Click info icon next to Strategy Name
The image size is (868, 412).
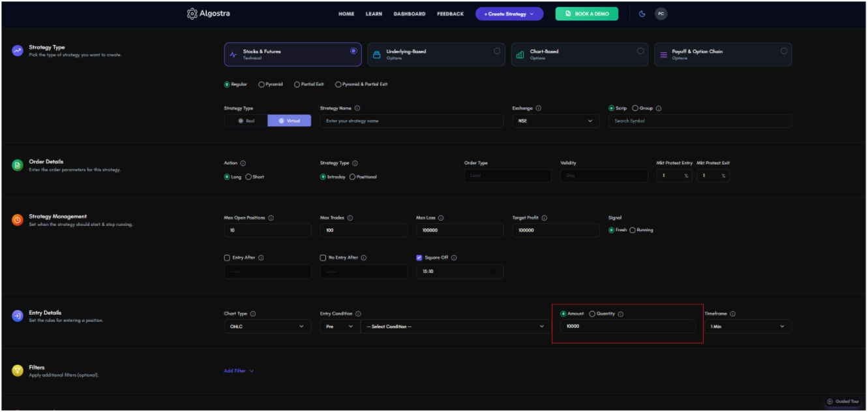(357, 108)
